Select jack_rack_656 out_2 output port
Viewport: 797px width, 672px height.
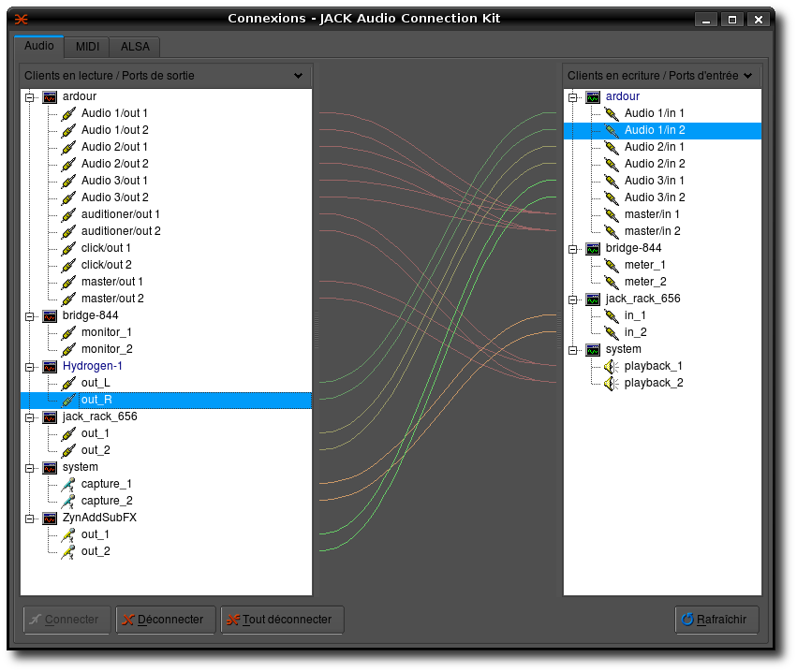click(x=96, y=450)
